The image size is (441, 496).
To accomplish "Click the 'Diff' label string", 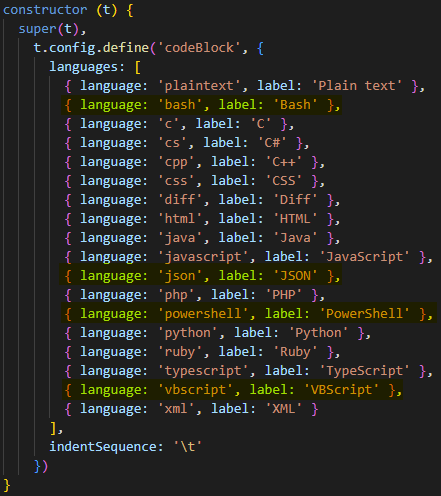I will point(295,200).
